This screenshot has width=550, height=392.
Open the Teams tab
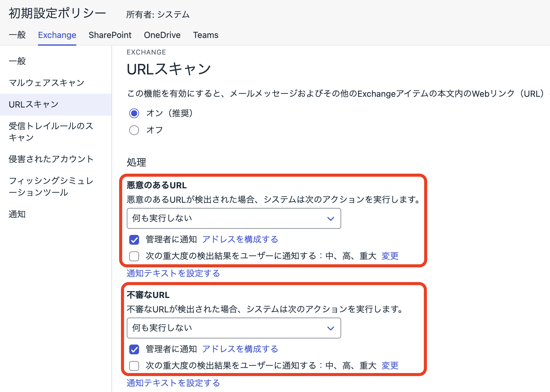[205, 35]
